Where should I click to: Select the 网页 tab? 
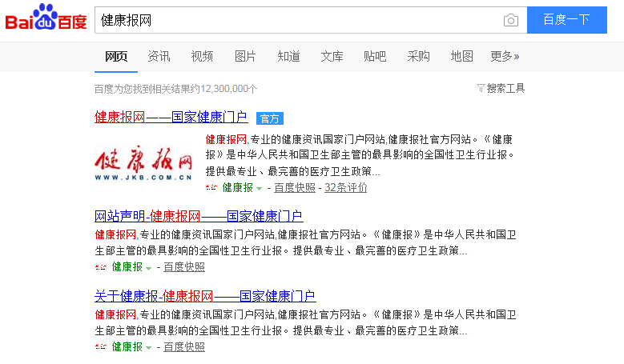click(116, 57)
